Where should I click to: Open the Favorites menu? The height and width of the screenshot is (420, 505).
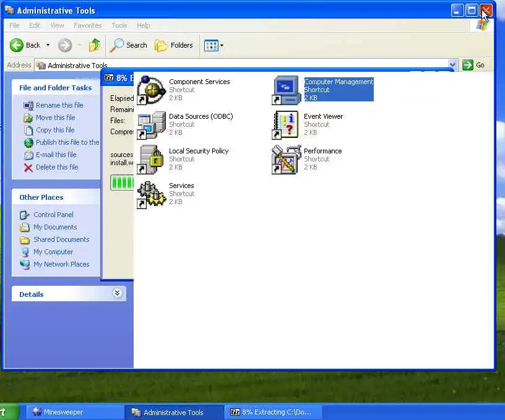(x=88, y=25)
